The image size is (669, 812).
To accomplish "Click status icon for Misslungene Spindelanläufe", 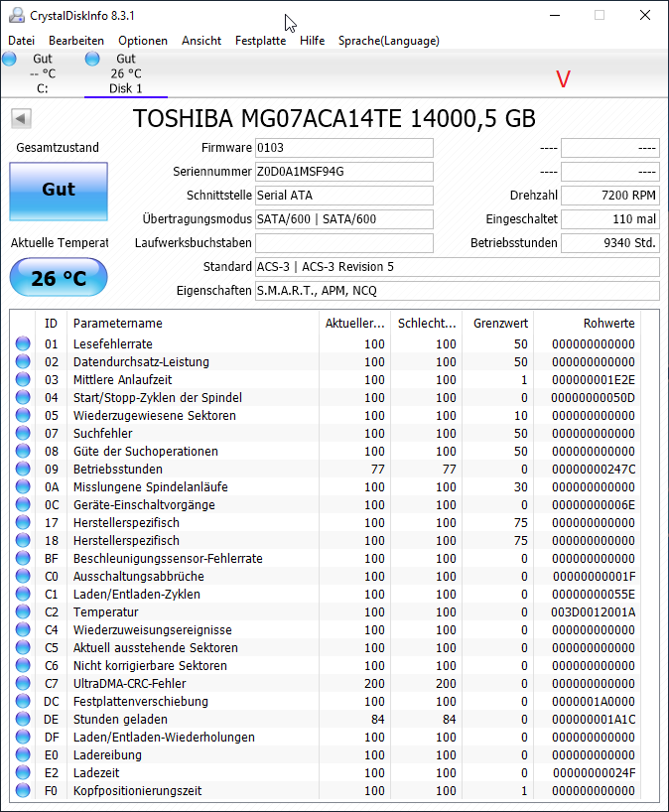I will [x=23, y=486].
